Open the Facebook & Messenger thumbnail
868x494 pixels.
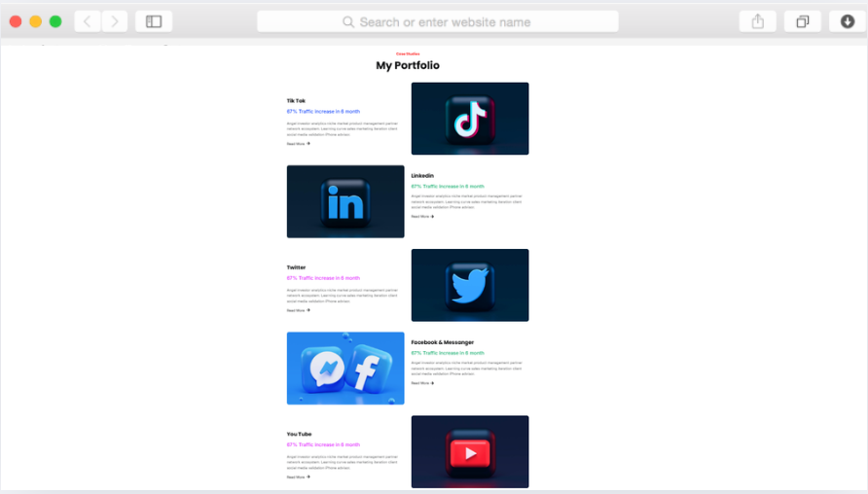345,369
